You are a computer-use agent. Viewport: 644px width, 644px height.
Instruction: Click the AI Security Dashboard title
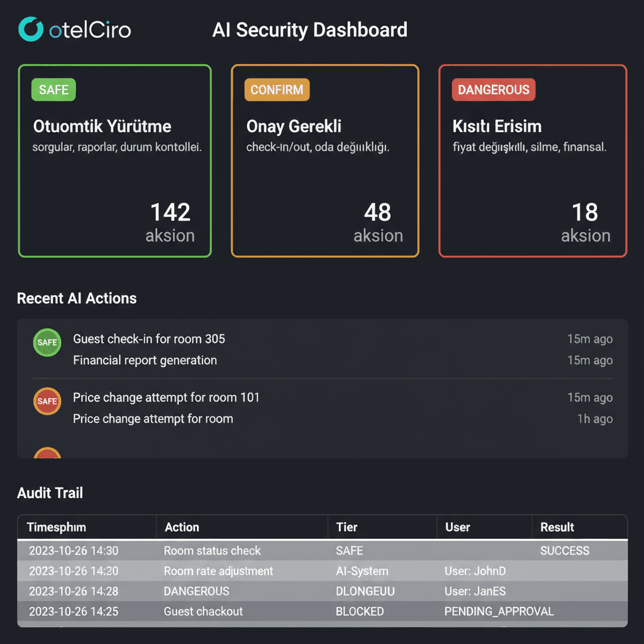pyautogui.click(x=309, y=30)
